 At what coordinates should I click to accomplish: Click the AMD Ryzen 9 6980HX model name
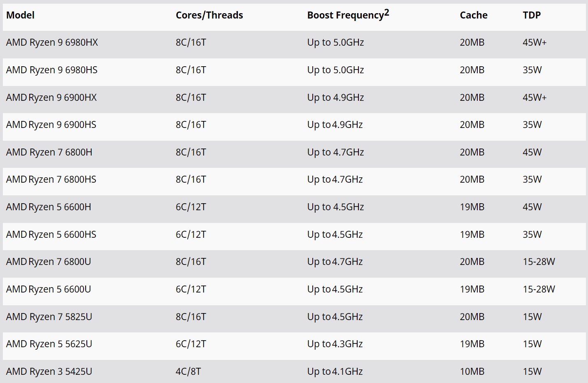tap(52, 42)
